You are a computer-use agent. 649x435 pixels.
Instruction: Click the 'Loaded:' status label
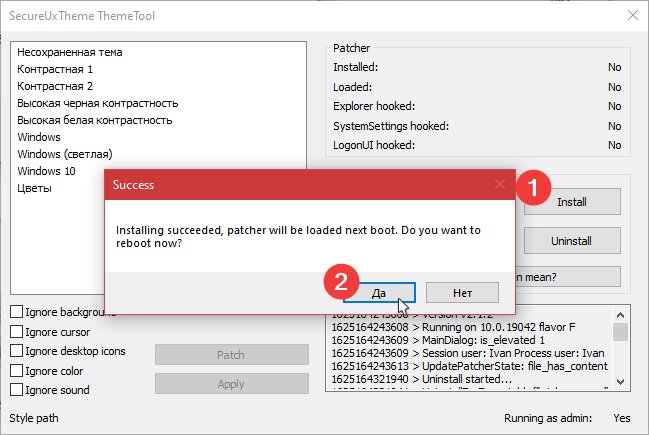pyautogui.click(x=352, y=87)
